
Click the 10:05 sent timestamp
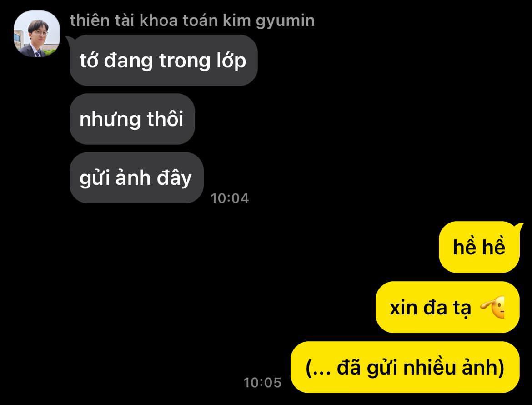click(x=263, y=383)
